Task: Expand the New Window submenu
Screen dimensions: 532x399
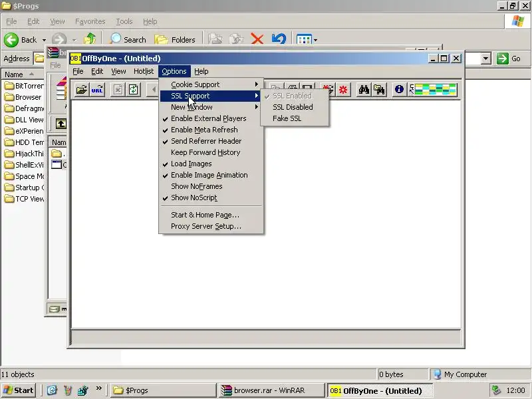Action: (x=211, y=107)
